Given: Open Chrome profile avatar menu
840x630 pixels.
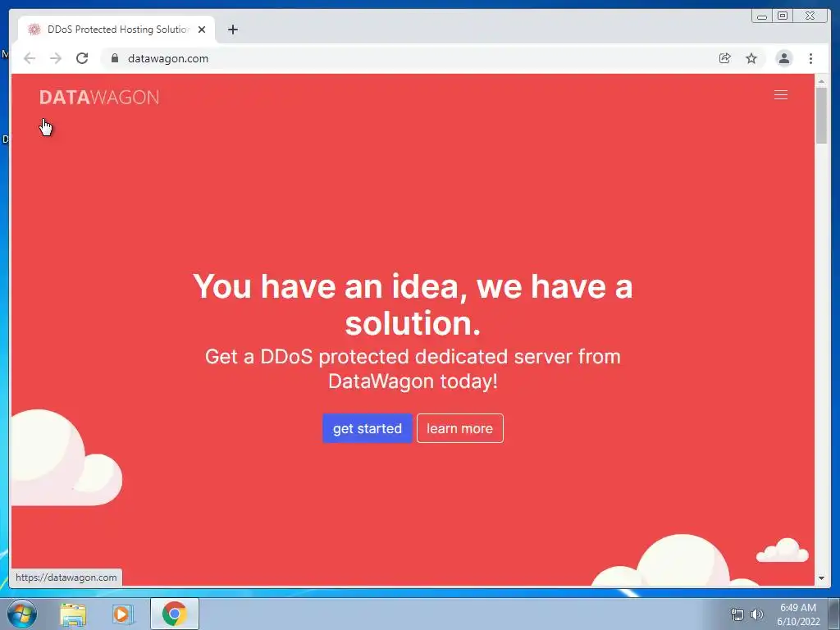Looking at the screenshot, I should pos(783,58).
